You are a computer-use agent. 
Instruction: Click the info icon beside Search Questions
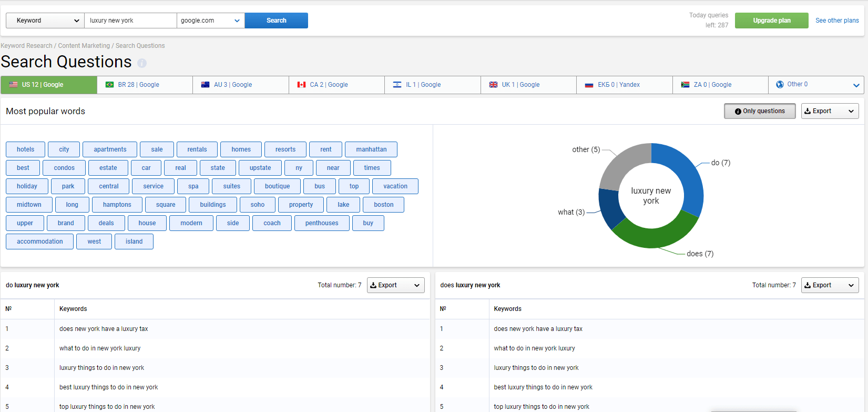(142, 63)
